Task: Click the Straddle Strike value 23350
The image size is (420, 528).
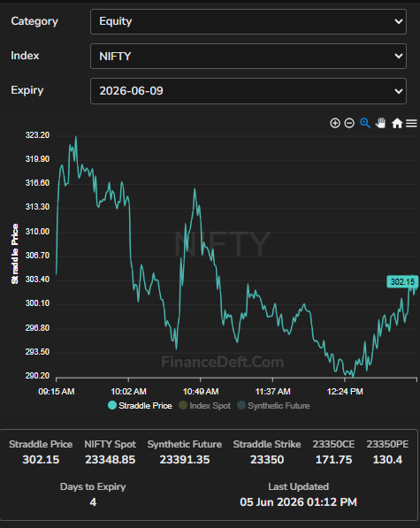Action: [267, 460]
